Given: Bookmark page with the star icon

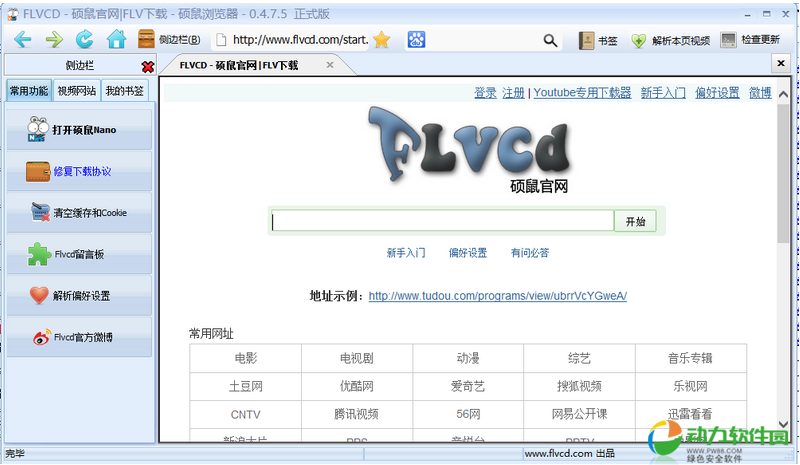Looking at the screenshot, I should [x=381, y=40].
